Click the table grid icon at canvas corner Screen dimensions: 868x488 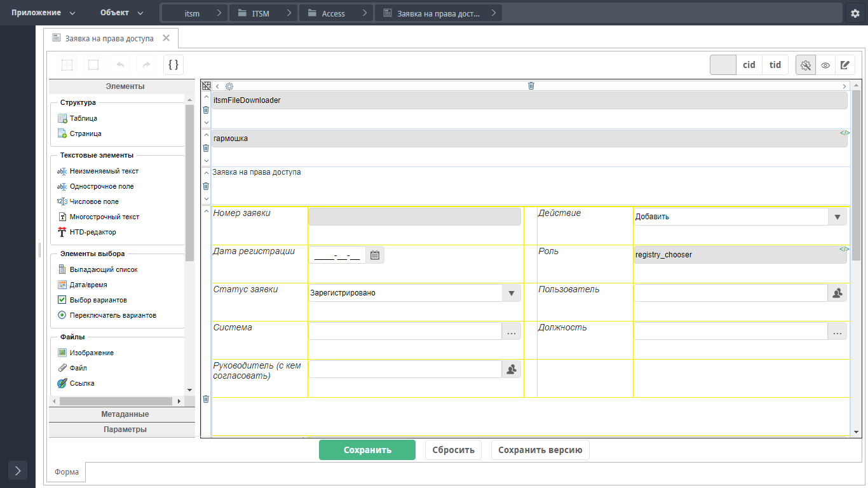click(207, 86)
